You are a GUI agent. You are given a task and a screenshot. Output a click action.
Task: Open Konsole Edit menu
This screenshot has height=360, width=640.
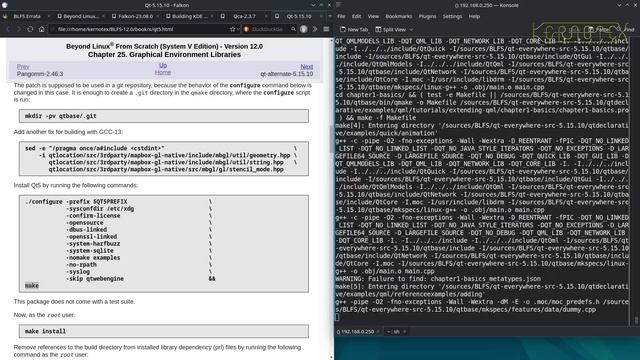356,16
